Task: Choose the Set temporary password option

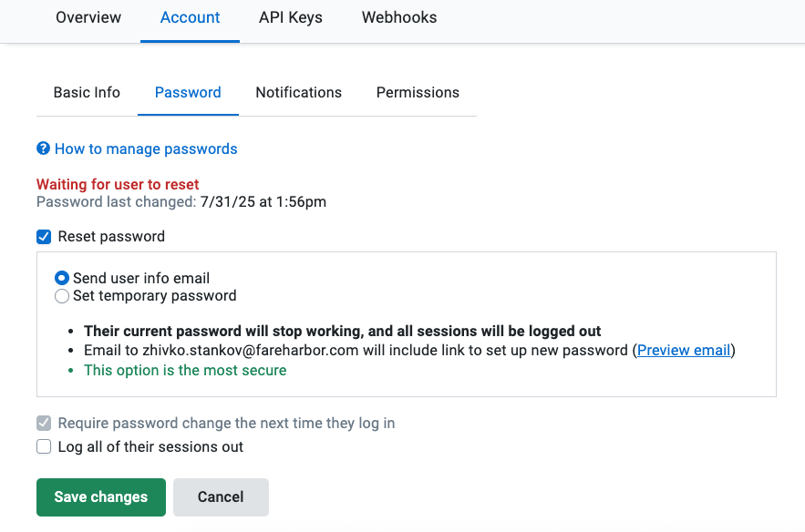Action: 62,296
